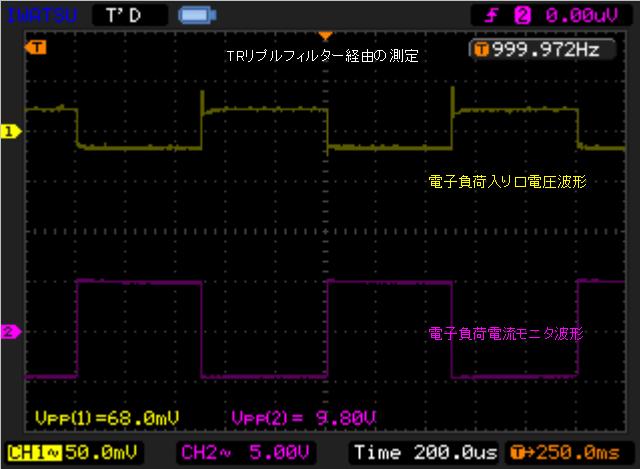Click the orange trigger position arrow at top center
Image resolution: width=640 pixels, height=469 pixels.
325,36
